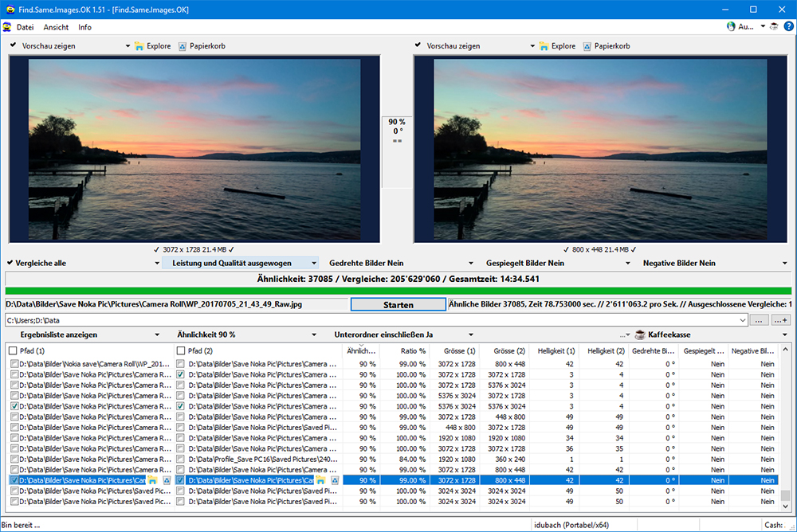The width and height of the screenshot is (797, 532).
Task: Open the Ansicht menu
Action: point(56,27)
